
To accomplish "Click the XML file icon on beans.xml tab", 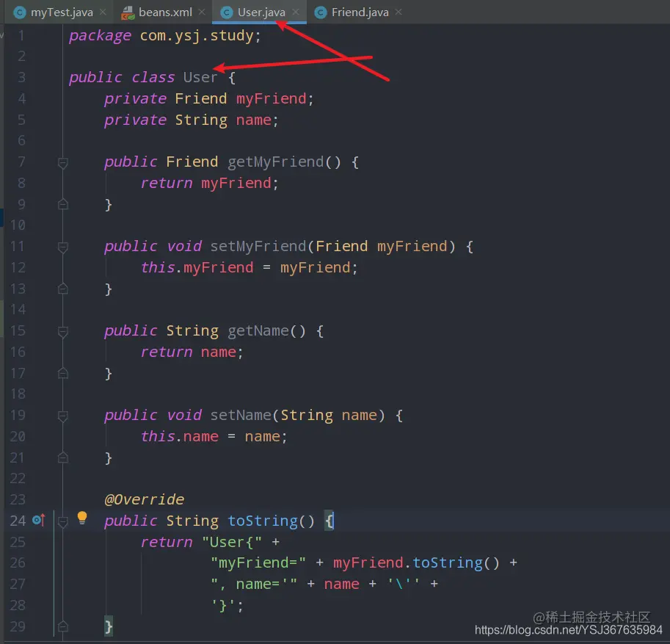I will (x=128, y=12).
